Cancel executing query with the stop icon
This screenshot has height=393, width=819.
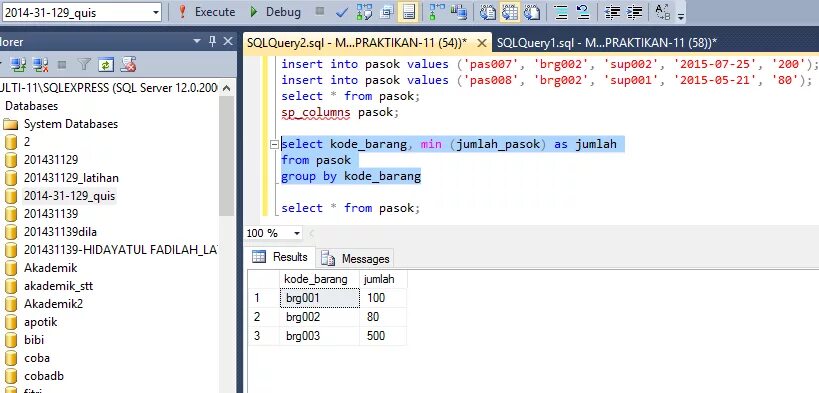click(320, 11)
